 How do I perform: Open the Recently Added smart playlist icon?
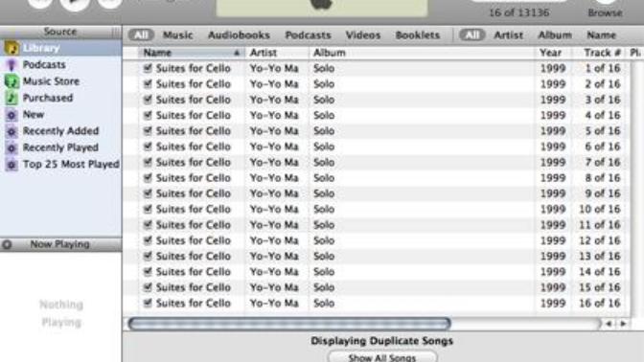11,131
